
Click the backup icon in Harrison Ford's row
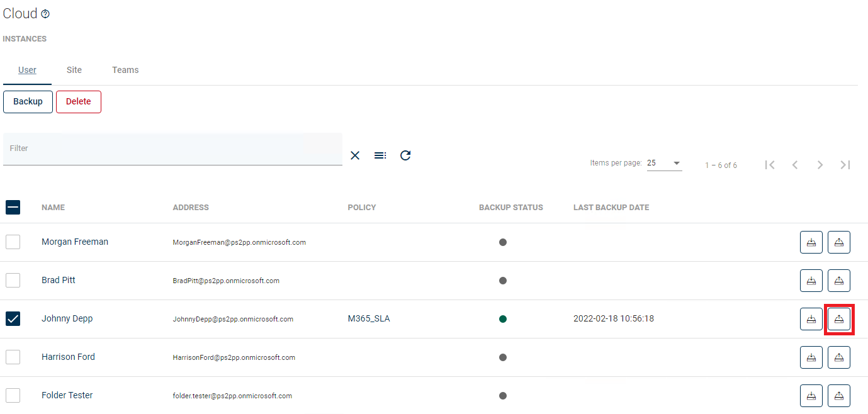[x=811, y=357]
